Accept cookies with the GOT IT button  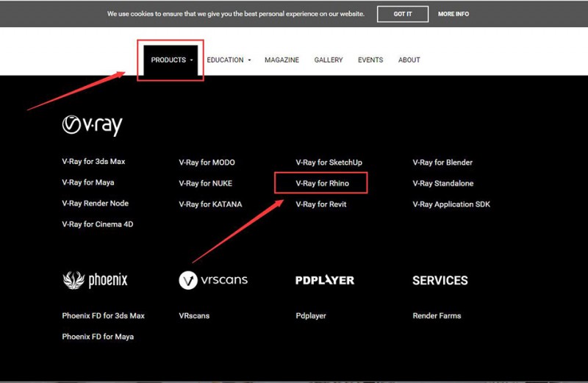(x=403, y=14)
